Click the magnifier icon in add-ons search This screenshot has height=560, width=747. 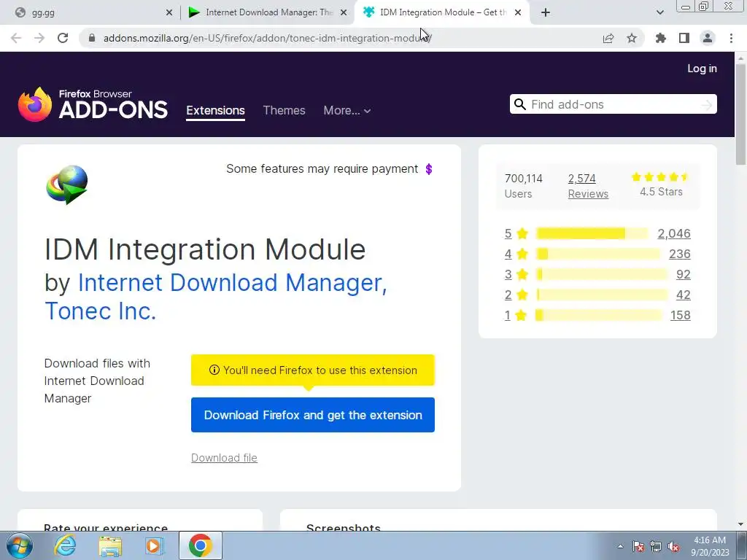tap(519, 104)
